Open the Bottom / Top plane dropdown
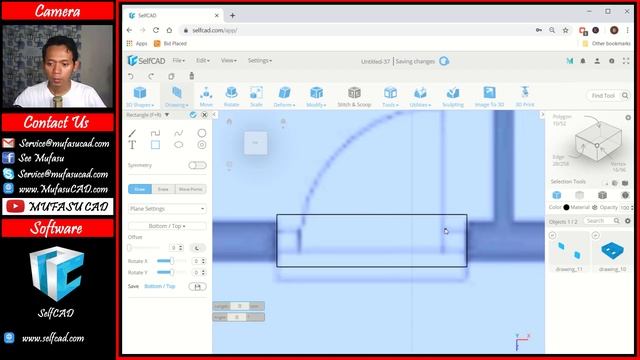Viewport: 640px width, 360px height. [167, 226]
